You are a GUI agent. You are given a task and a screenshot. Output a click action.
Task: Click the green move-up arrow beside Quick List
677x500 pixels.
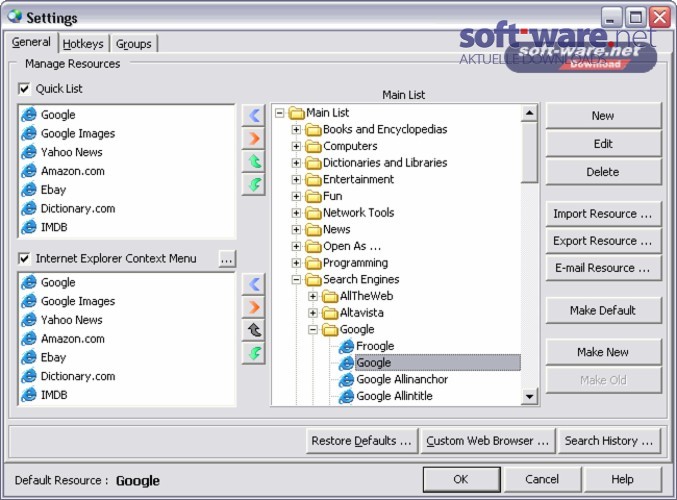tap(254, 162)
